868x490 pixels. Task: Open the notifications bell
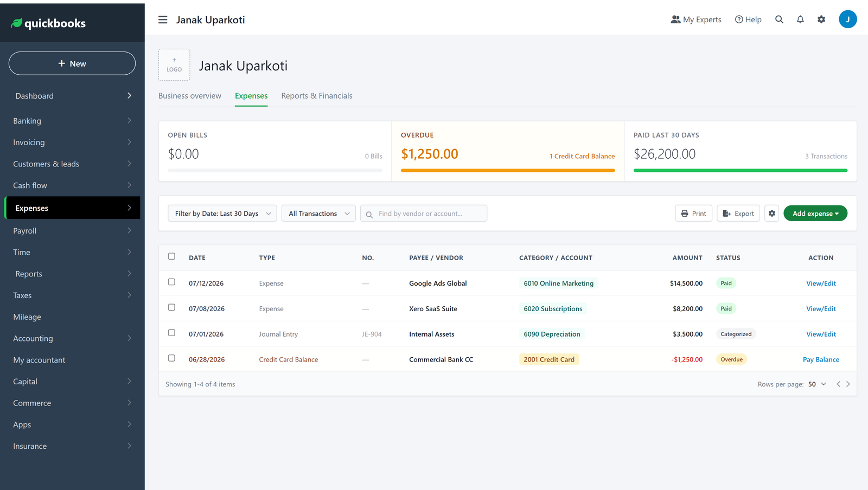(x=800, y=20)
